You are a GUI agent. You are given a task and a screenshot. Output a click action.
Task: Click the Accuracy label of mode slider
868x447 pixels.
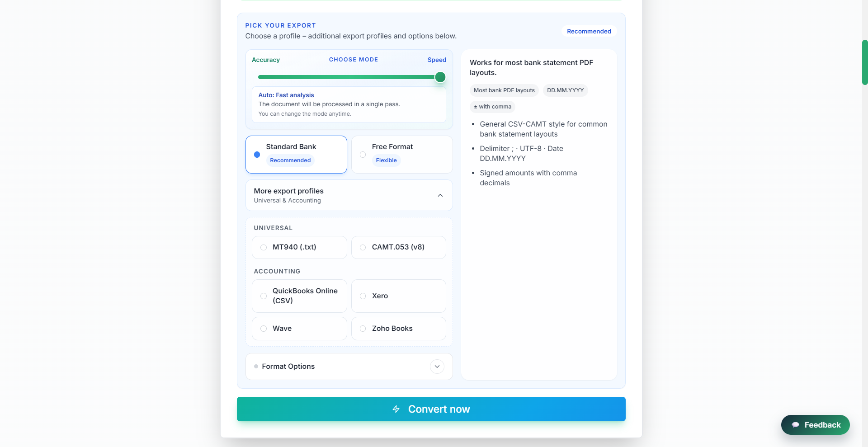pos(266,60)
